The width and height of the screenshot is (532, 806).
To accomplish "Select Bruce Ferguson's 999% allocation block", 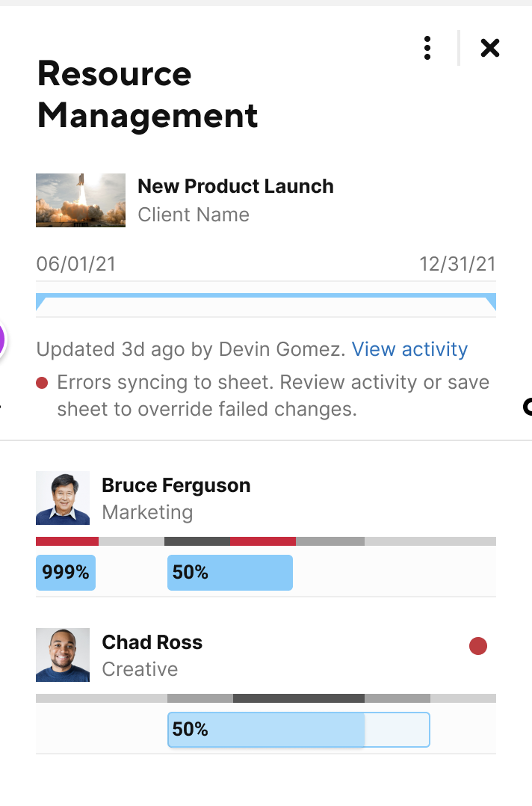I will (x=66, y=573).
